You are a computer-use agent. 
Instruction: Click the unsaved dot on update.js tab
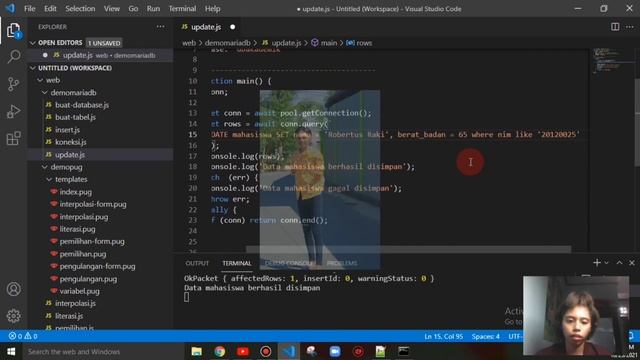coord(233,27)
